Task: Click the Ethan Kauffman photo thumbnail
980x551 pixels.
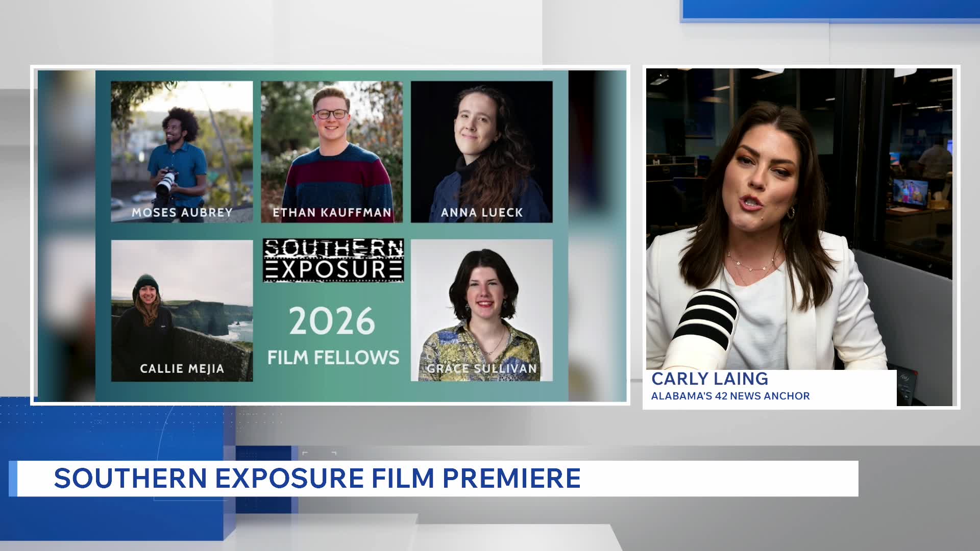Action: pos(332,152)
